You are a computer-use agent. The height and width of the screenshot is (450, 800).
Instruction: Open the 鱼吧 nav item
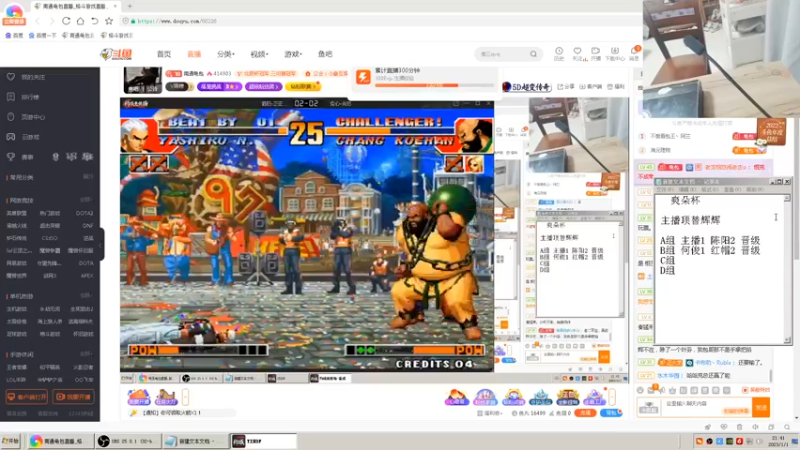tap(325, 54)
